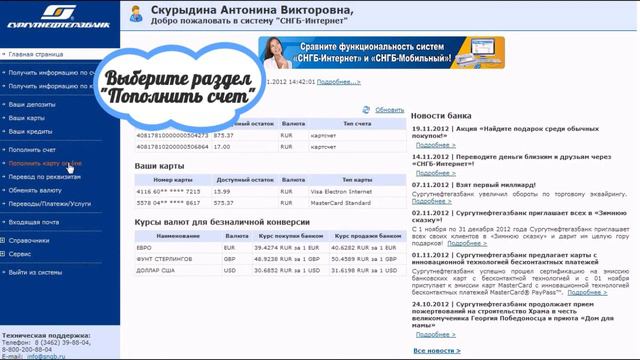Click the СНГБ-Интернет comparison banner

click(381, 53)
